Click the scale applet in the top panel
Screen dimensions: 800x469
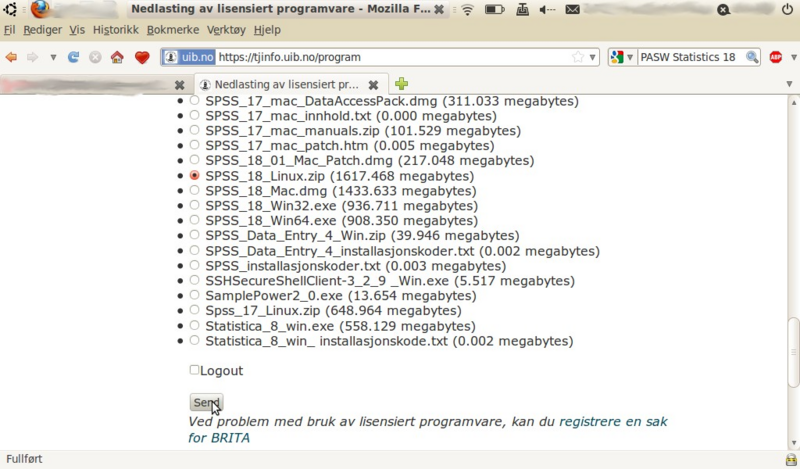point(522,9)
